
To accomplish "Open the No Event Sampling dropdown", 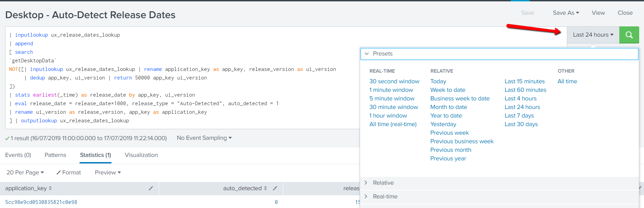I will coord(204,138).
